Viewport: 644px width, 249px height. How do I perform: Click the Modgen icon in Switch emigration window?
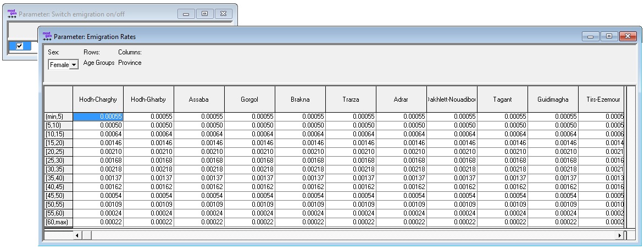tap(12, 12)
